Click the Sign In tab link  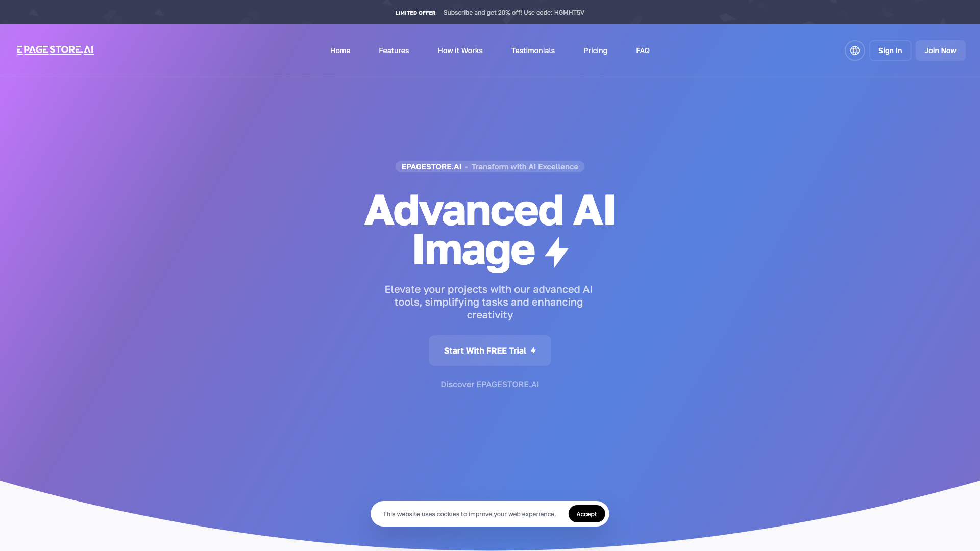(x=890, y=50)
